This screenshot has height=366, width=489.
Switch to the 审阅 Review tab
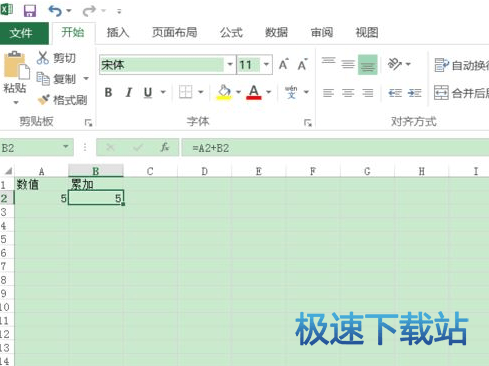(x=322, y=33)
